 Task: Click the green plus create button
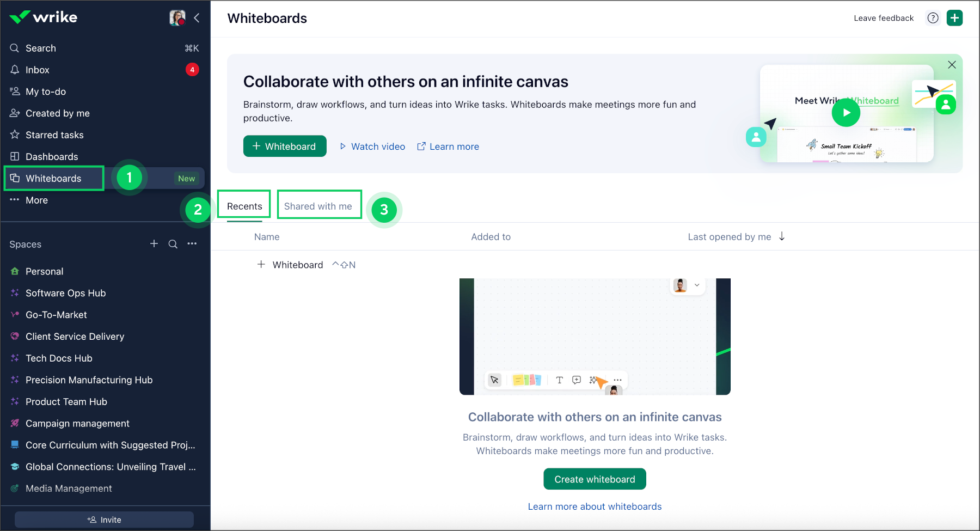954,18
